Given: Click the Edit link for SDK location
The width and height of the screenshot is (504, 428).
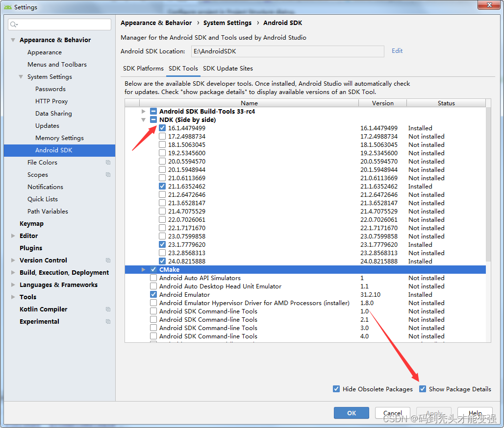Looking at the screenshot, I should tap(397, 51).
